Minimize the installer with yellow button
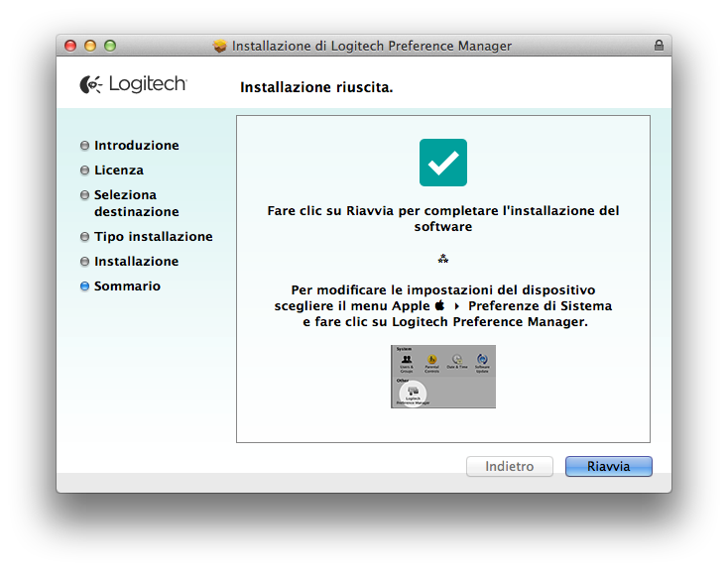The image size is (728, 571). pos(90,46)
